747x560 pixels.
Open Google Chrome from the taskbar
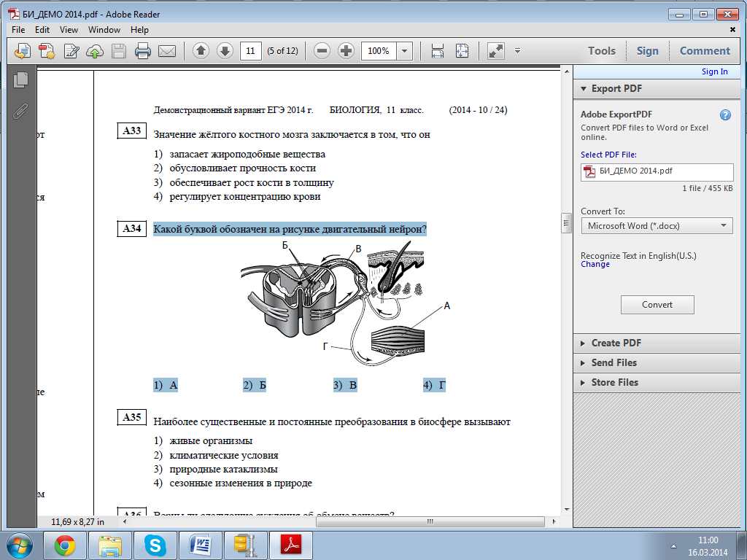tap(65, 545)
